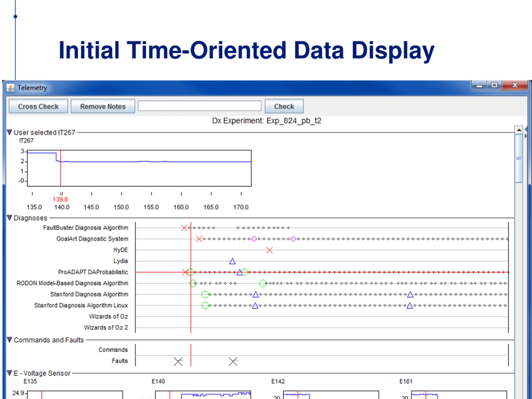
Task: Click green circle on Stanford Diagnosis Algorithm row
Action: pyautogui.click(x=205, y=294)
